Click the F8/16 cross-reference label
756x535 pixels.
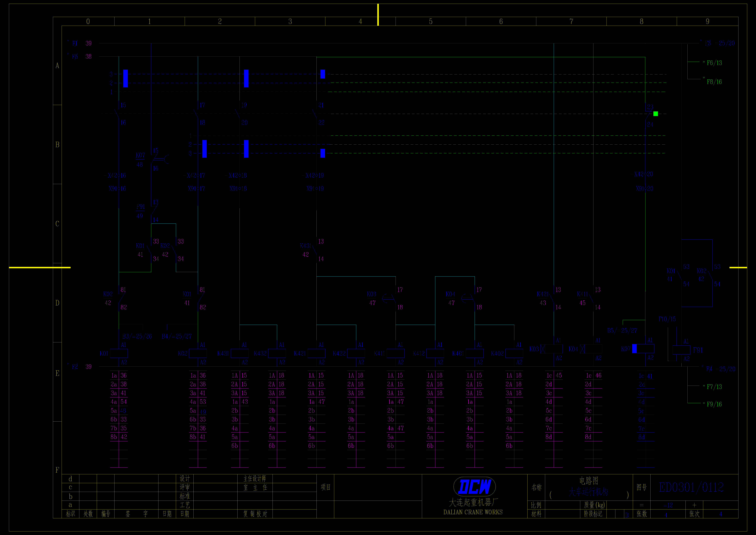[x=714, y=82]
